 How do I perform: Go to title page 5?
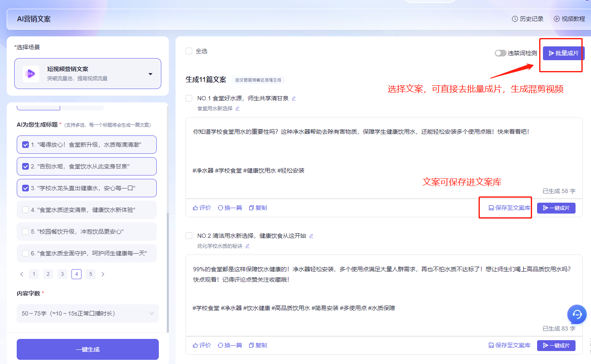(x=91, y=274)
